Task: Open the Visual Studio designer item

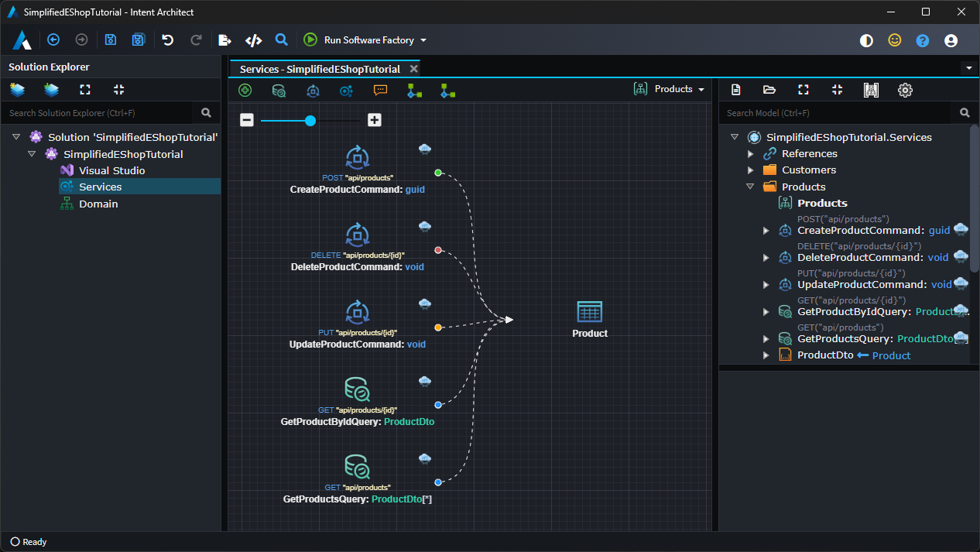Action: (111, 170)
